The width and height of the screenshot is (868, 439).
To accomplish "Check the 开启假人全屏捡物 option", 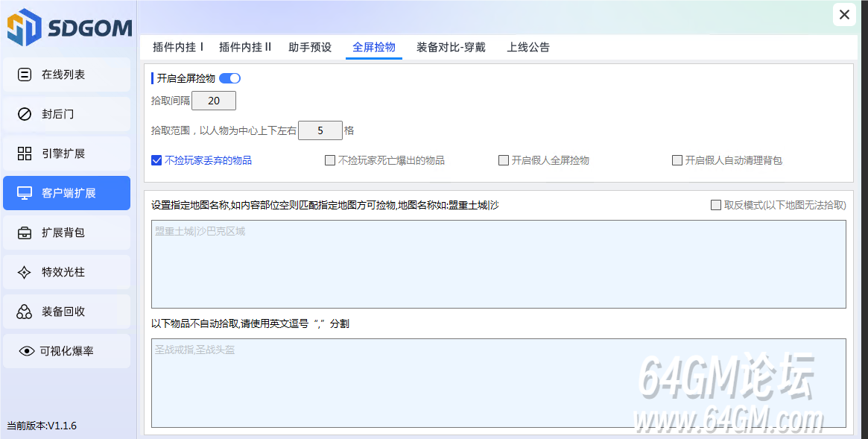I will (504, 160).
